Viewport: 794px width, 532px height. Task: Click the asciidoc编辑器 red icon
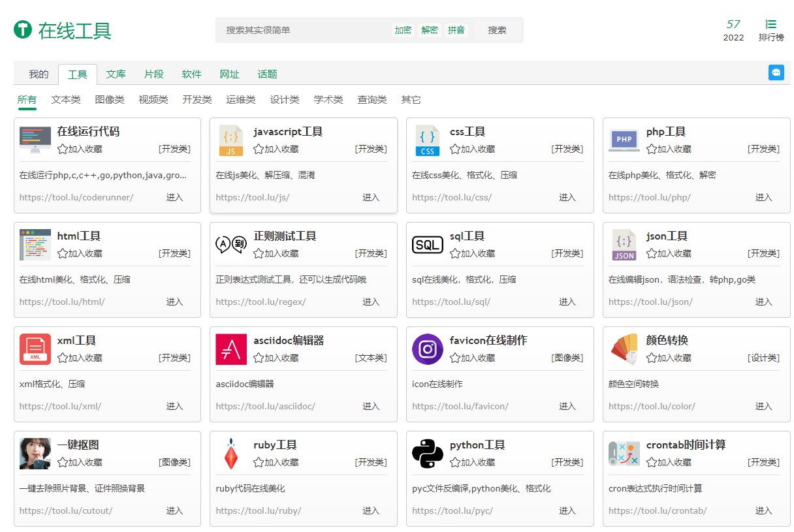coord(231,349)
